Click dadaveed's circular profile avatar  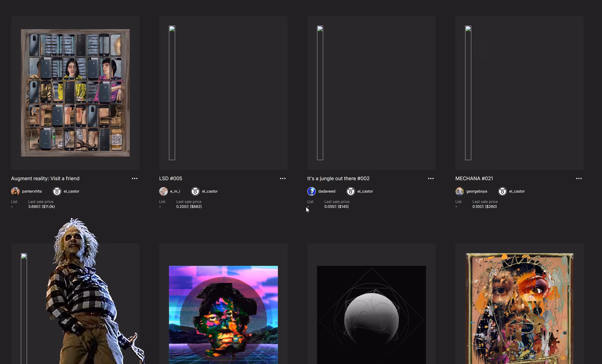click(x=311, y=191)
